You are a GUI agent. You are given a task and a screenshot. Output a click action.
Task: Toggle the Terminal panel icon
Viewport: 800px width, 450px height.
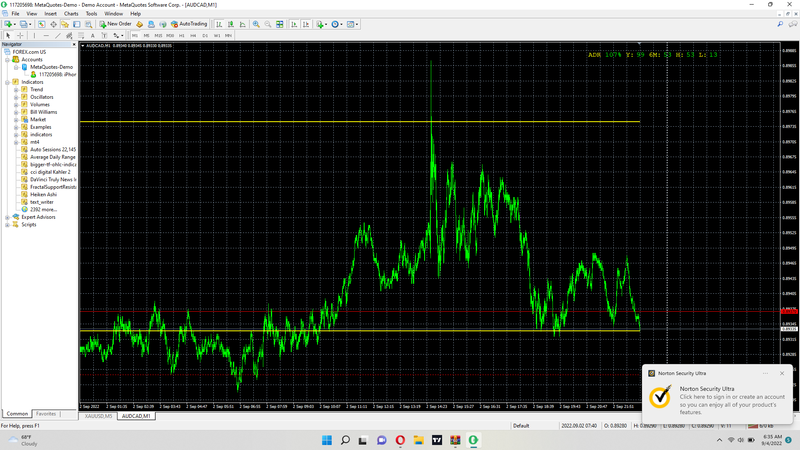(77, 24)
